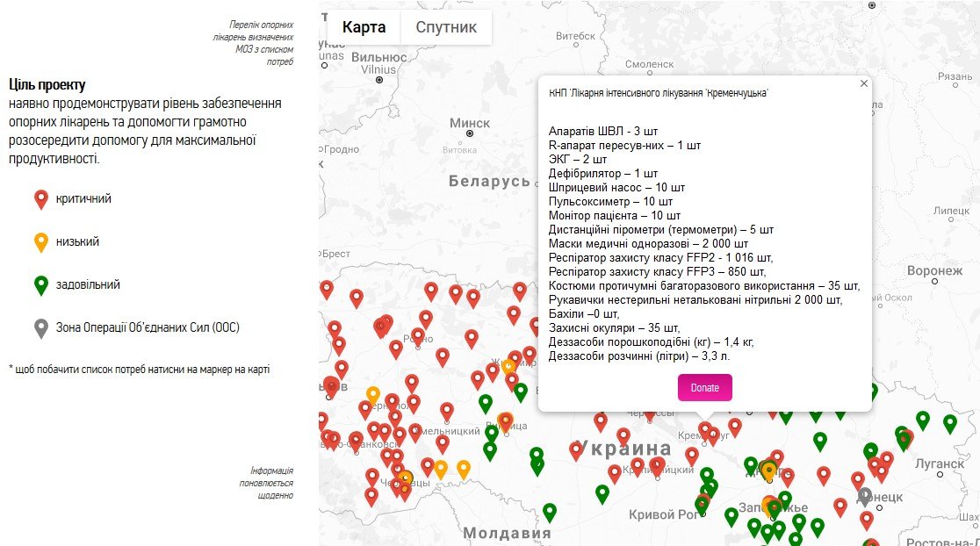
Task: Select the gray marker at Донецк
Action: coord(865,496)
